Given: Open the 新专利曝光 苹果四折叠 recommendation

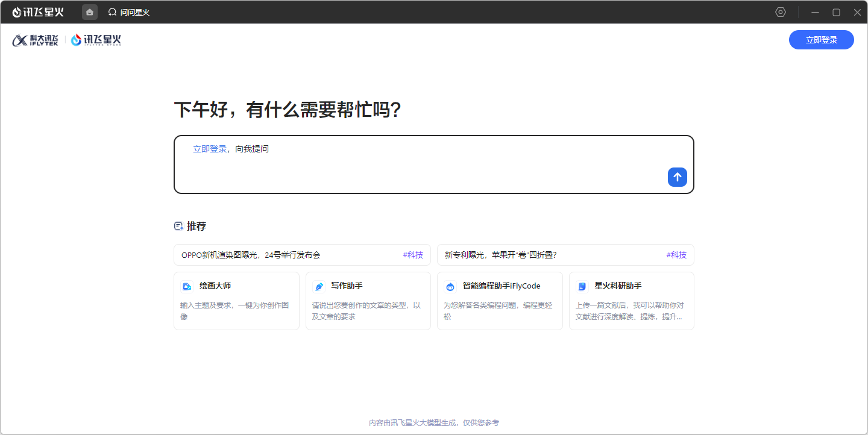Looking at the screenshot, I should [565, 255].
